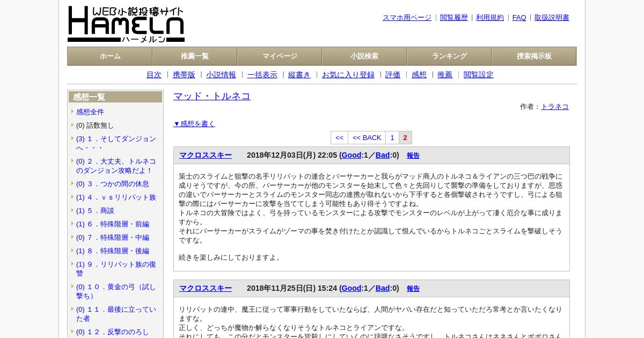Image resolution: width=644 pixels, height=338 pixels.
Task: Open the スマホ用ページ link
Action: (x=407, y=18)
